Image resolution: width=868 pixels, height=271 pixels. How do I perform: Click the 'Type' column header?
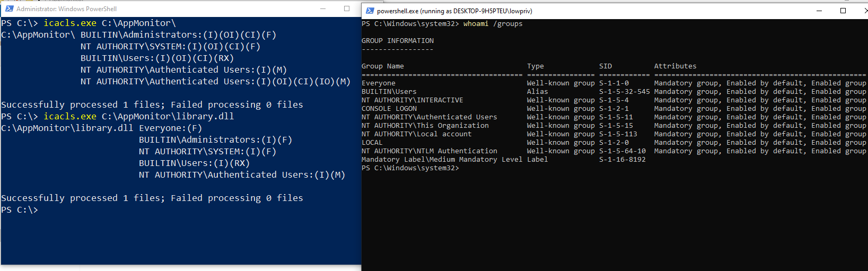tap(536, 66)
